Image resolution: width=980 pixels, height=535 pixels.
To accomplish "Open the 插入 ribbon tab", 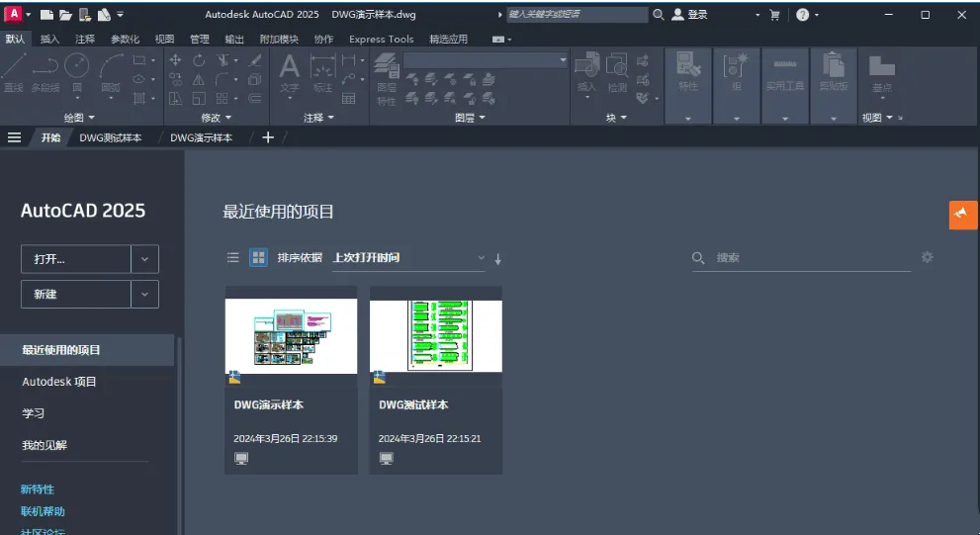I will pos(49,40).
